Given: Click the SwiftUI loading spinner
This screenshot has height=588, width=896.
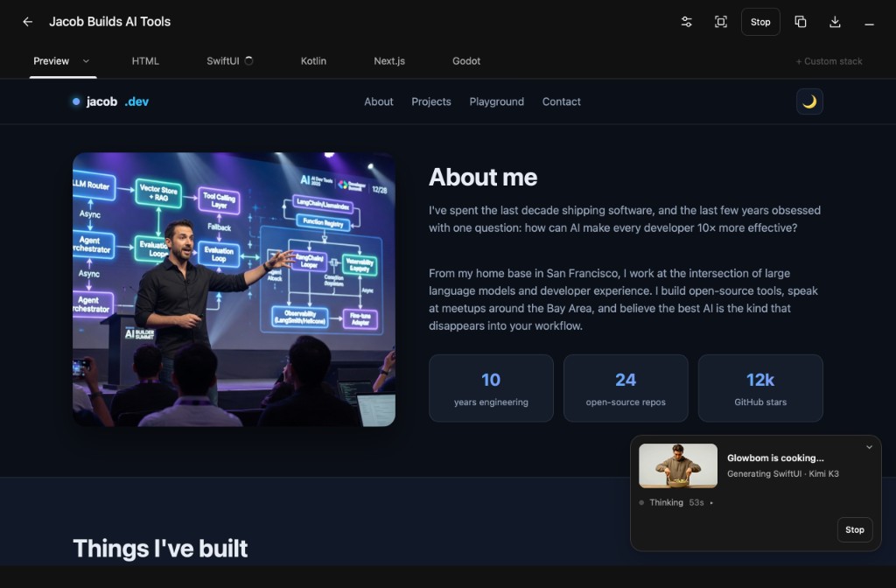Looking at the screenshot, I should pyautogui.click(x=248, y=60).
